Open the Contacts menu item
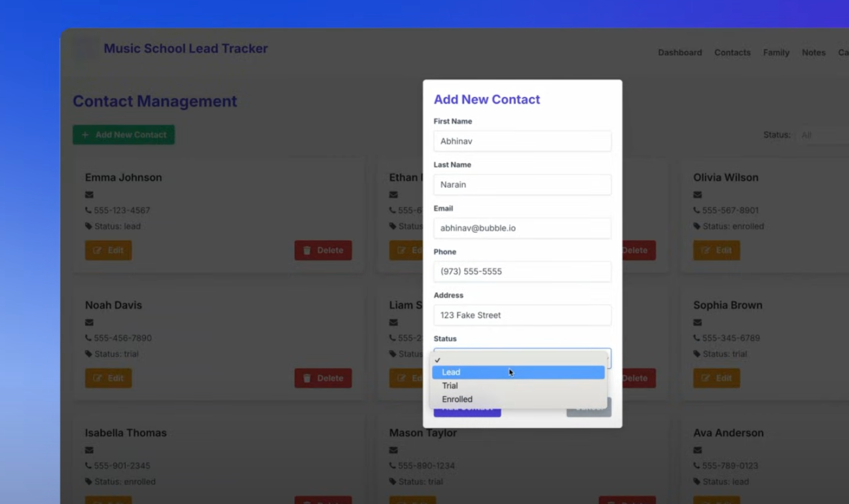This screenshot has height=504, width=849. (732, 52)
